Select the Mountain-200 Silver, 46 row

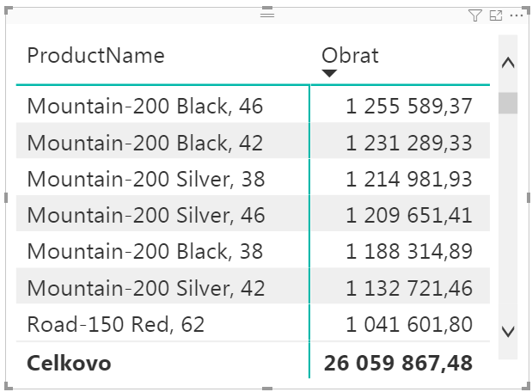(146, 215)
